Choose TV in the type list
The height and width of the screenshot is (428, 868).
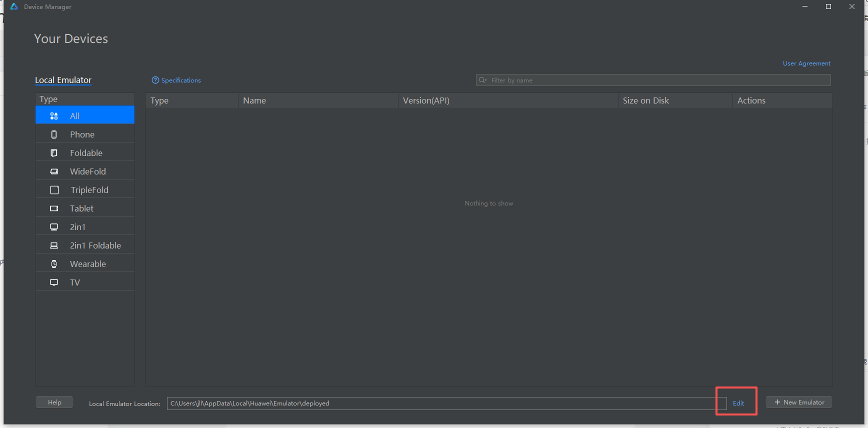pos(85,282)
